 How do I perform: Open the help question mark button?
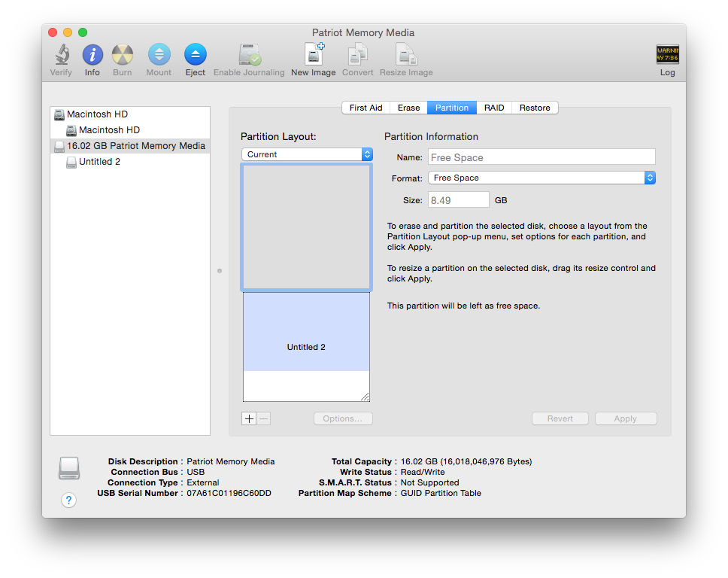point(68,500)
